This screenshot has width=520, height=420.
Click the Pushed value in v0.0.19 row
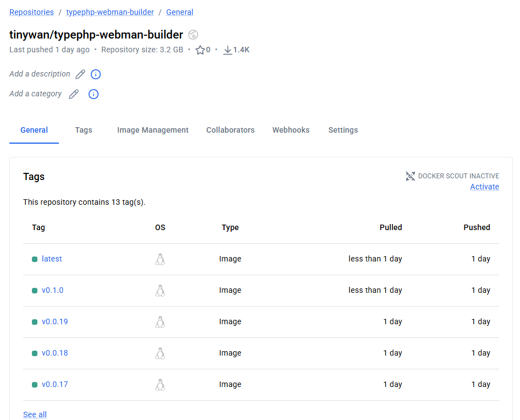(x=481, y=322)
